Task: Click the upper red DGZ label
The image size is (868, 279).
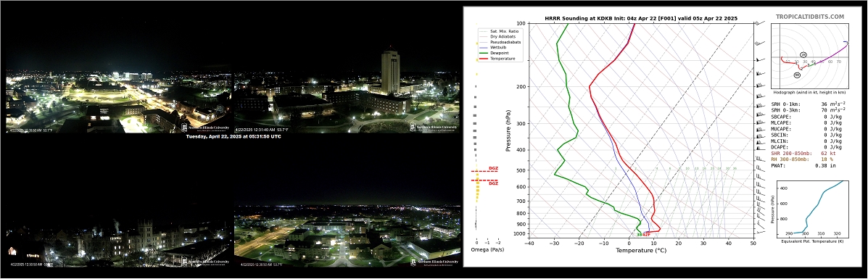Action: [x=493, y=168]
